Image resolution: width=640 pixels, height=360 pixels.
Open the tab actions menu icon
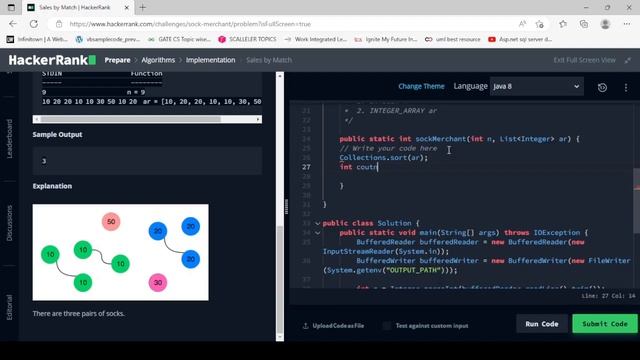click(x=11, y=7)
